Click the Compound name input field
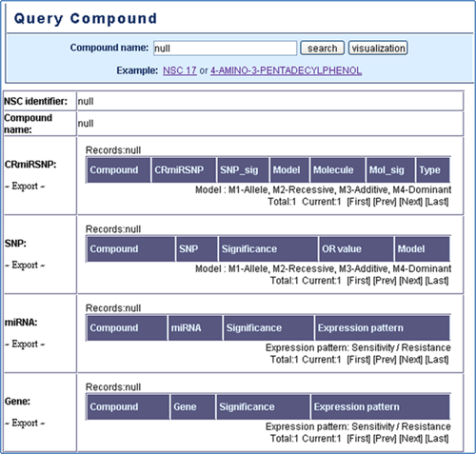This screenshot has height=454, width=476. (225, 49)
